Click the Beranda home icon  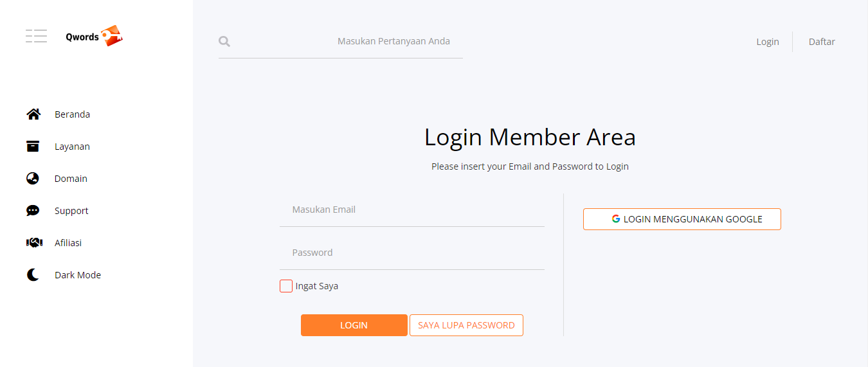coord(33,114)
